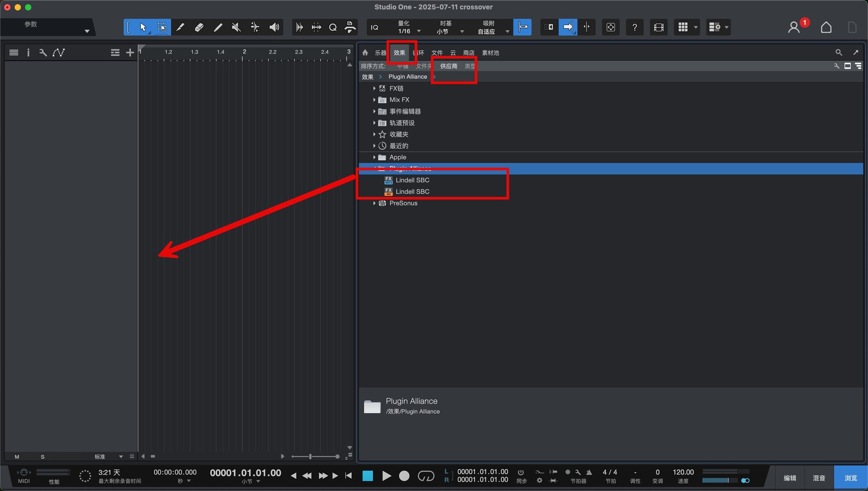Select the Listen (speaker) tool
Image resolution: width=868 pixels, height=491 pixels.
click(x=274, y=27)
